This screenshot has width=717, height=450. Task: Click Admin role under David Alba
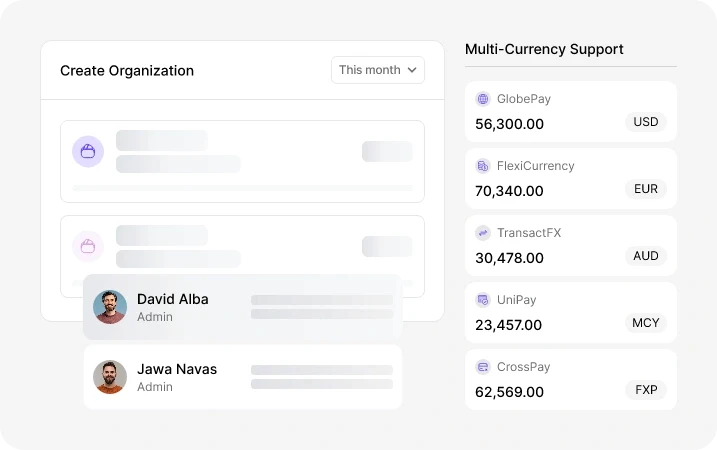(155, 317)
